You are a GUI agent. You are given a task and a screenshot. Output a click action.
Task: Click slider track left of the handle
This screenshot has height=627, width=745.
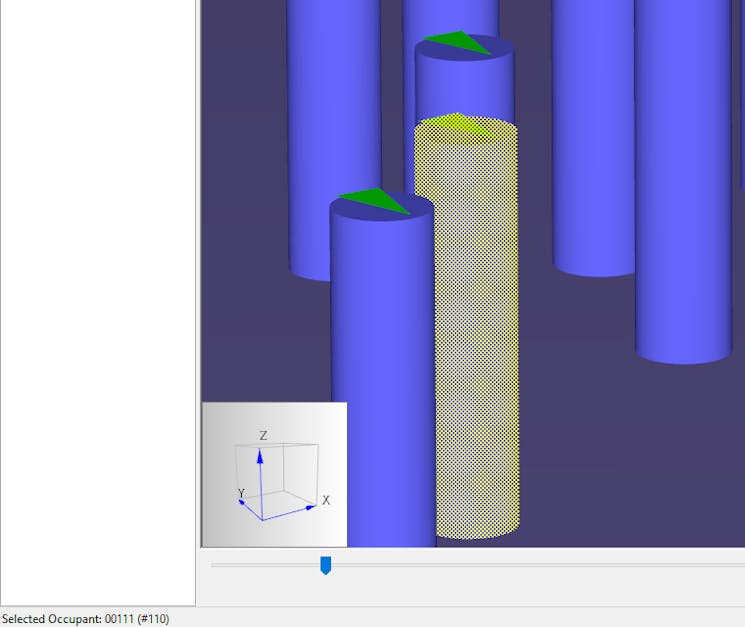point(265,566)
